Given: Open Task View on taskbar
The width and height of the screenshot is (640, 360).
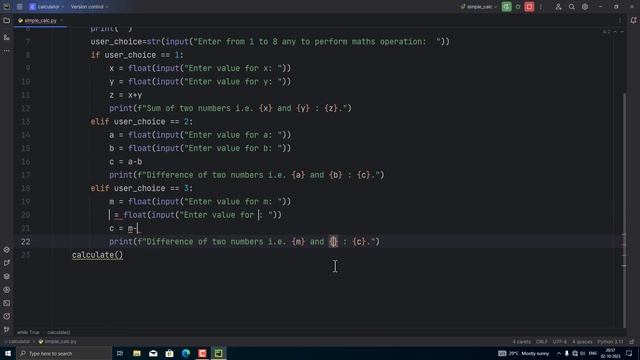Looking at the screenshot, I should pos(120,353).
